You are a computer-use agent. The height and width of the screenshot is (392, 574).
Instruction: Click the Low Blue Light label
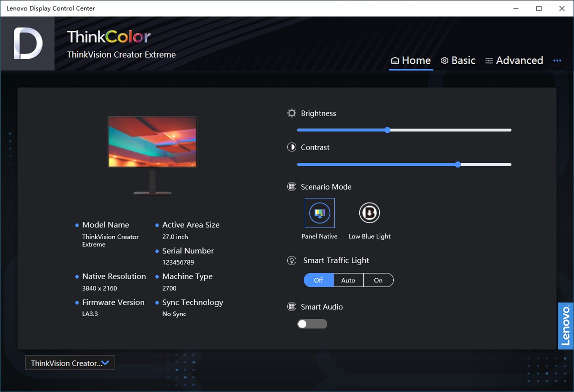click(369, 236)
